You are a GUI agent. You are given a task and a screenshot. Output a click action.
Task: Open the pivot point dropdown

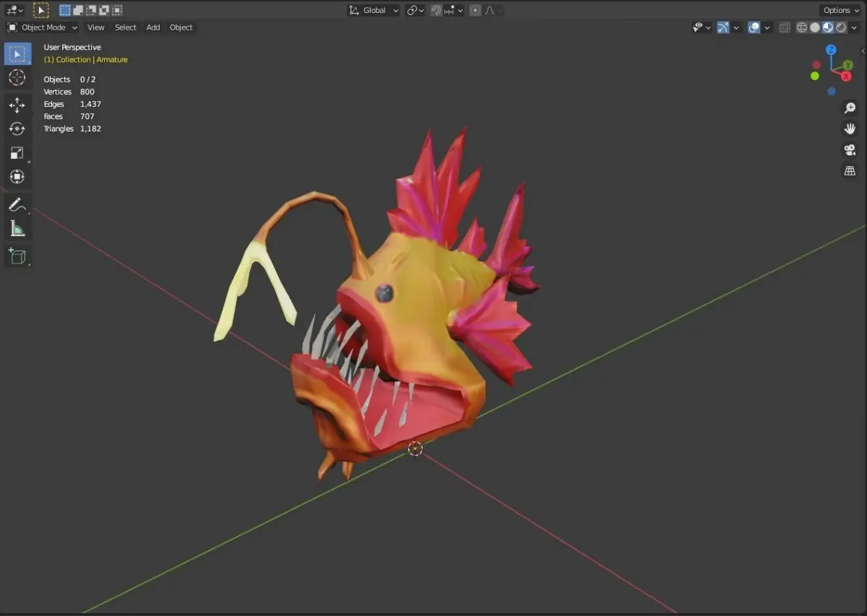(415, 10)
